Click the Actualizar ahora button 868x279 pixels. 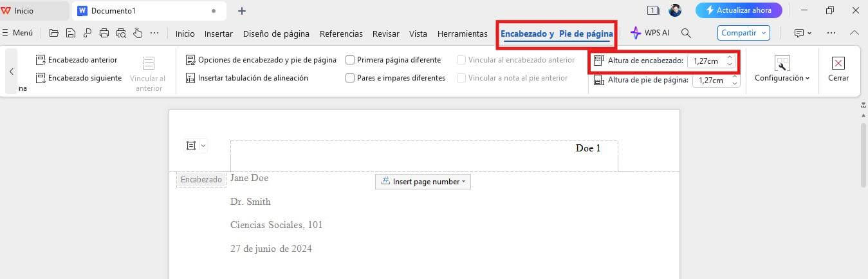pyautogui.click(x=739, y=10)
